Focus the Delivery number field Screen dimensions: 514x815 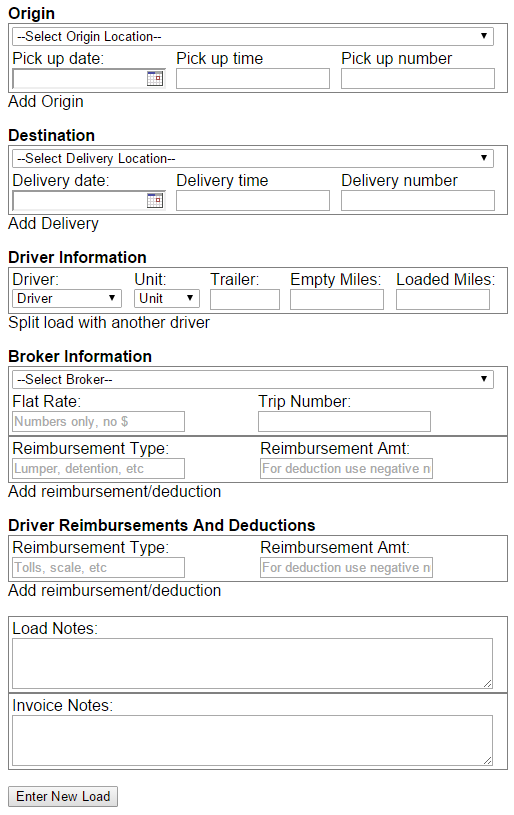pyautogui.click(x=418, y=201)
